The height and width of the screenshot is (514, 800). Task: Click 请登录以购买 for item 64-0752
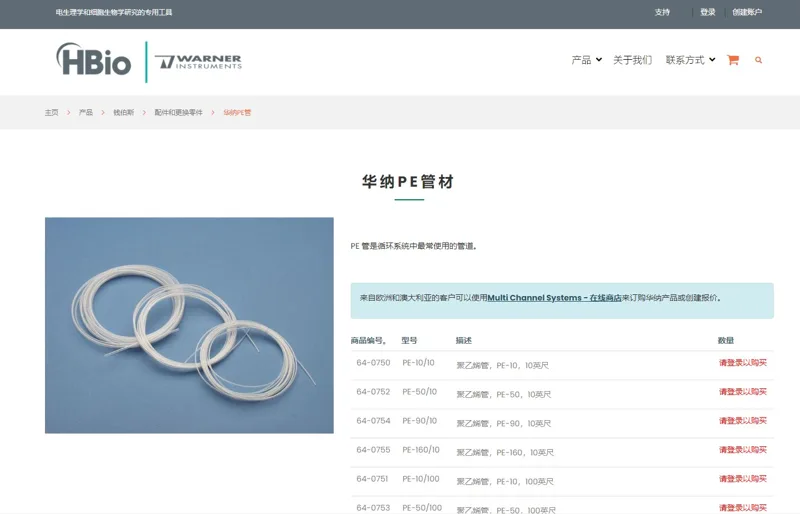(x=743, y=391)
